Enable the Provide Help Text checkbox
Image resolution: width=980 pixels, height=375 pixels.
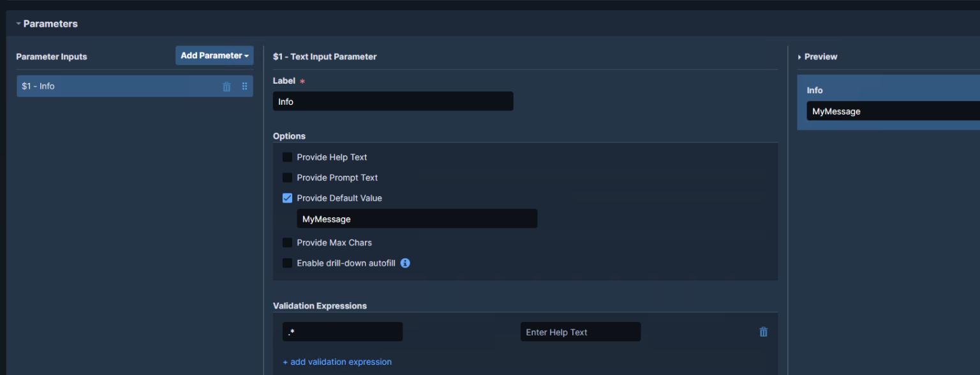(x=287, y=157)
